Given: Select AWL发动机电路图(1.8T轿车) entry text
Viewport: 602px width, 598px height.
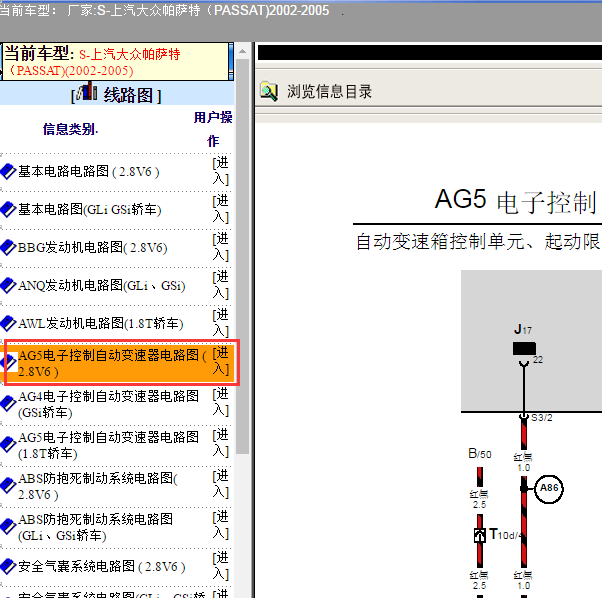Looking at the screenshot, I should [101, 324].
